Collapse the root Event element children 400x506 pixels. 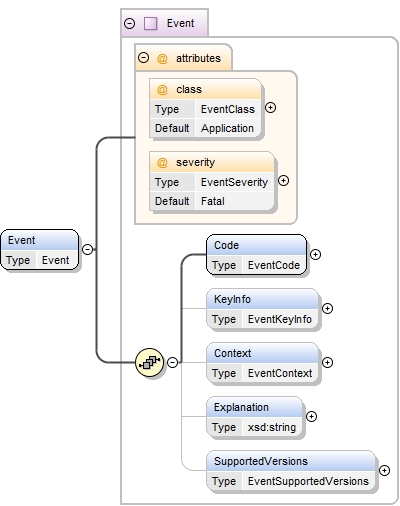point(87,249)
